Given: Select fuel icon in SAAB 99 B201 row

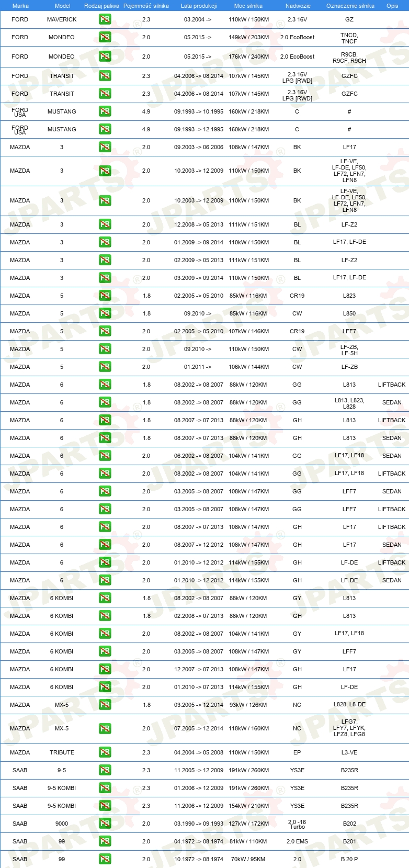Looking at the screenshot, I should point(105,841).
